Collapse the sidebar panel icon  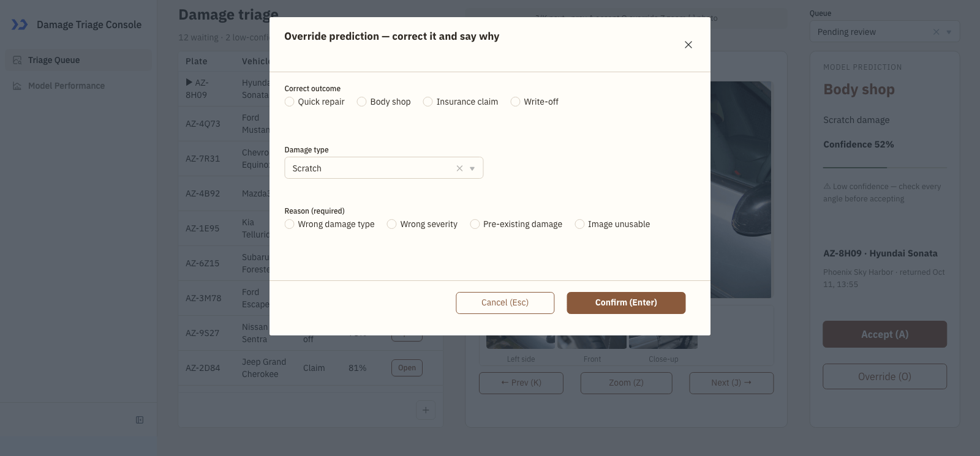coord(140,420)
